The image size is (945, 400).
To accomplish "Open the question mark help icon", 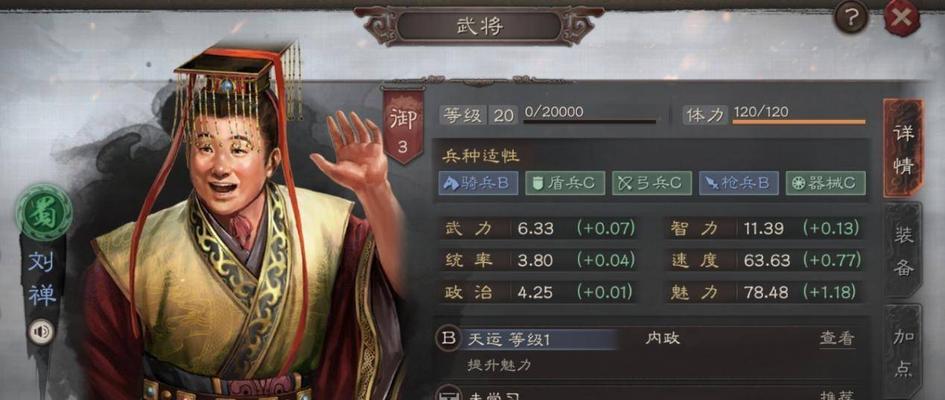I will coord(850,17).
